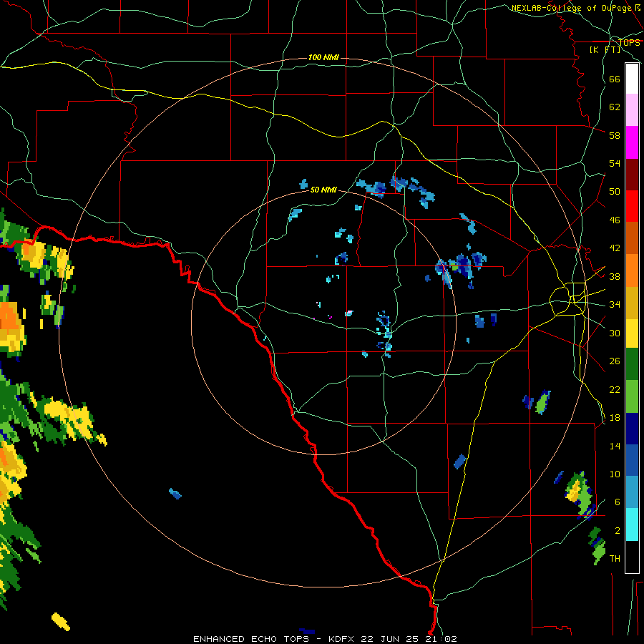This screenshot has width=644, height=644.
Task: Click the 10 label on the color scale
Action: (x=615, y=474)
